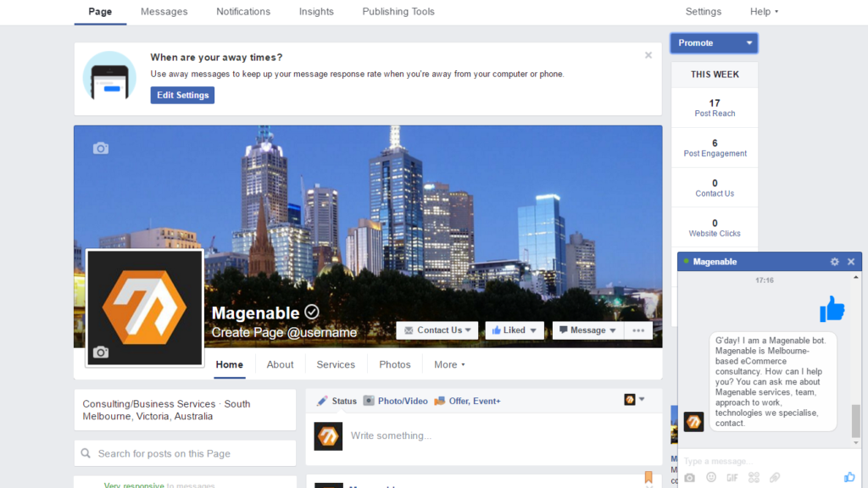The width and height of the screenshot is (868, 488).
Task: Go to the Insights tab
Action: tap(316, 12)
